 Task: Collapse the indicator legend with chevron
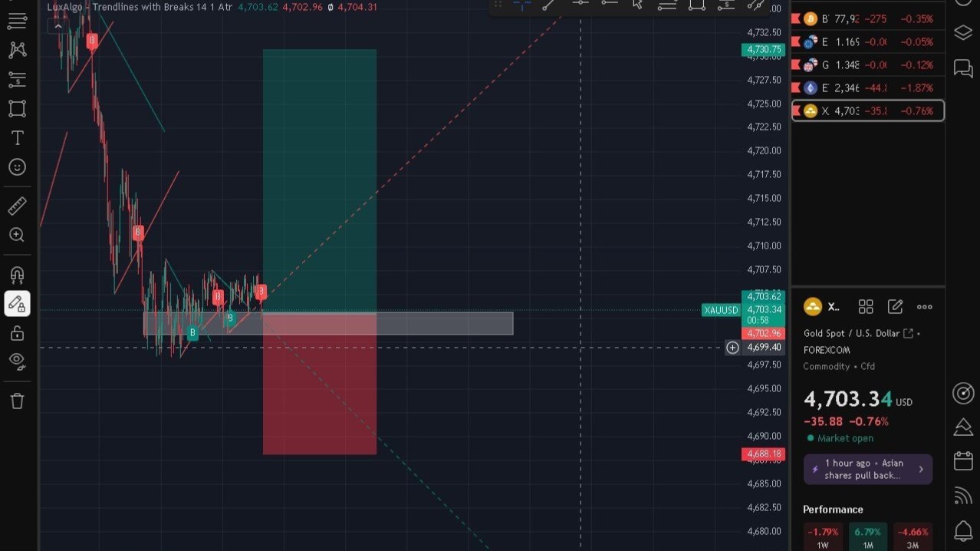click(x=58, y=25)
